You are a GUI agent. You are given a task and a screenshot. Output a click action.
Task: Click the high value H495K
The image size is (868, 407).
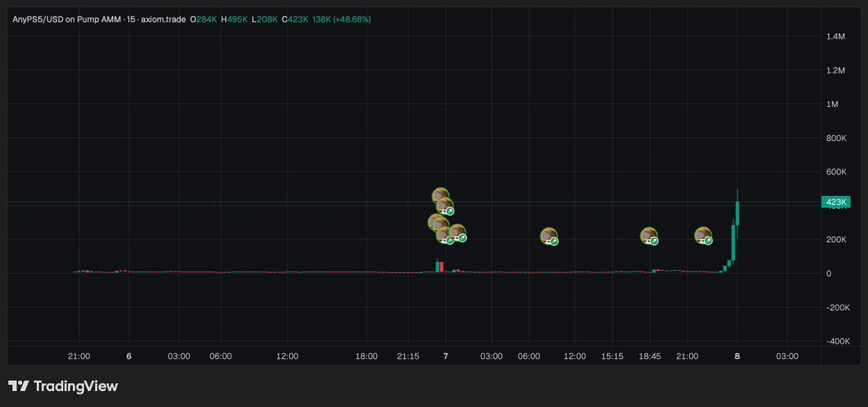coord(234,20)
